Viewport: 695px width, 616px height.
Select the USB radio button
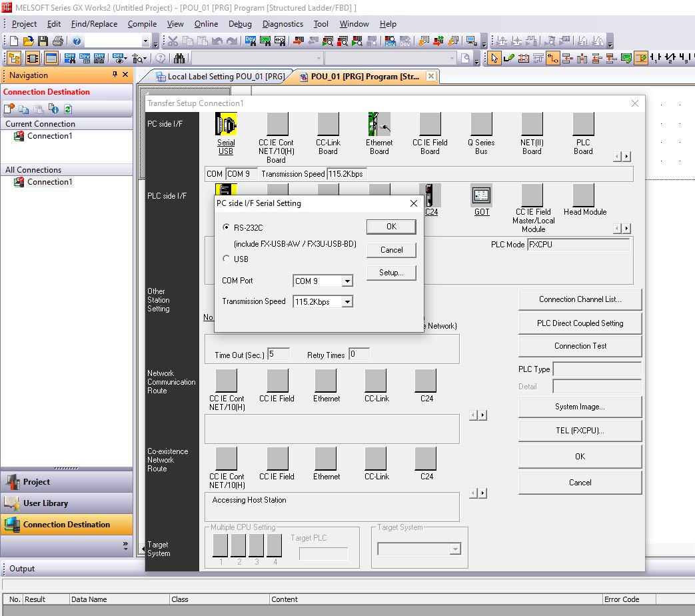click(x=227, y=259)
